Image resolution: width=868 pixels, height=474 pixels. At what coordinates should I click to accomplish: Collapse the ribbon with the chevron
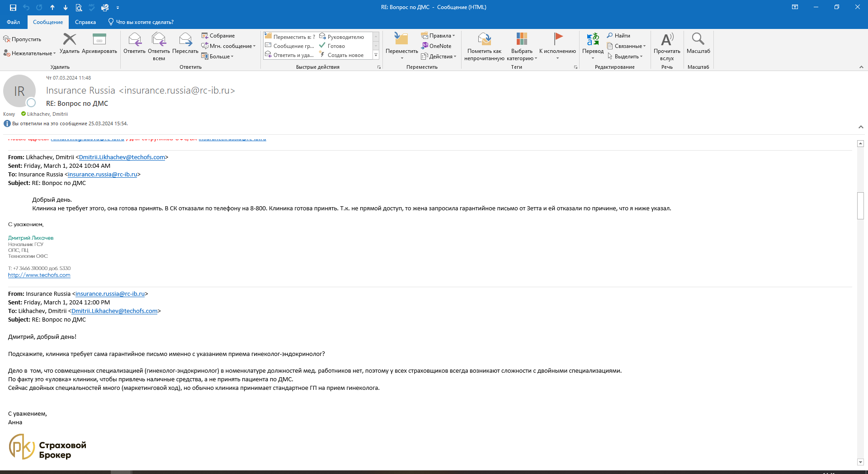point(861,67)
